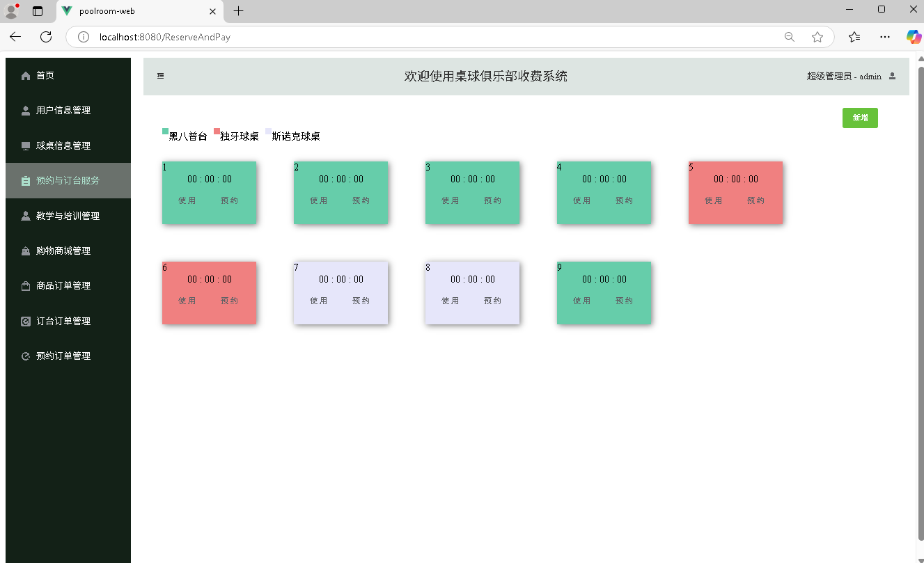
Task: Click the clipboard icon beside 预约与订台服务
Action: pyautogui.click(x=26, y=181)
